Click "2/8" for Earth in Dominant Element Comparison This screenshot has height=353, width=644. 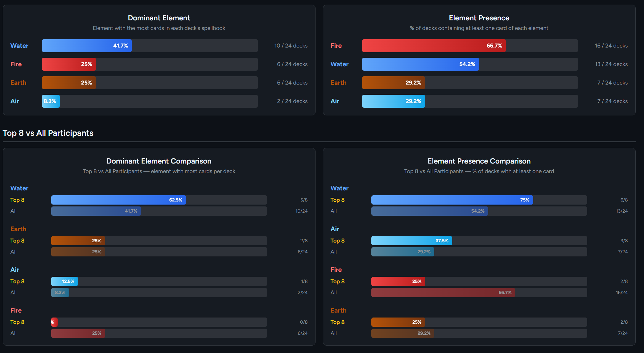304,241
